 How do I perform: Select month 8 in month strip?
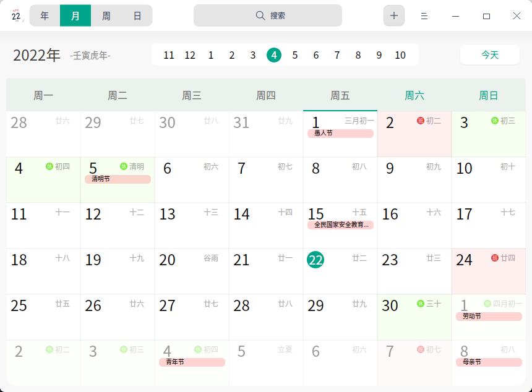[358, 55]
